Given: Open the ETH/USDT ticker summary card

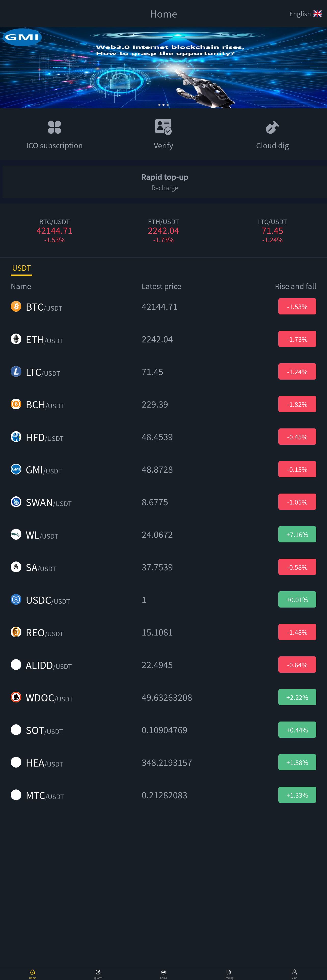Looking at the screenshot, I should 163,230.
